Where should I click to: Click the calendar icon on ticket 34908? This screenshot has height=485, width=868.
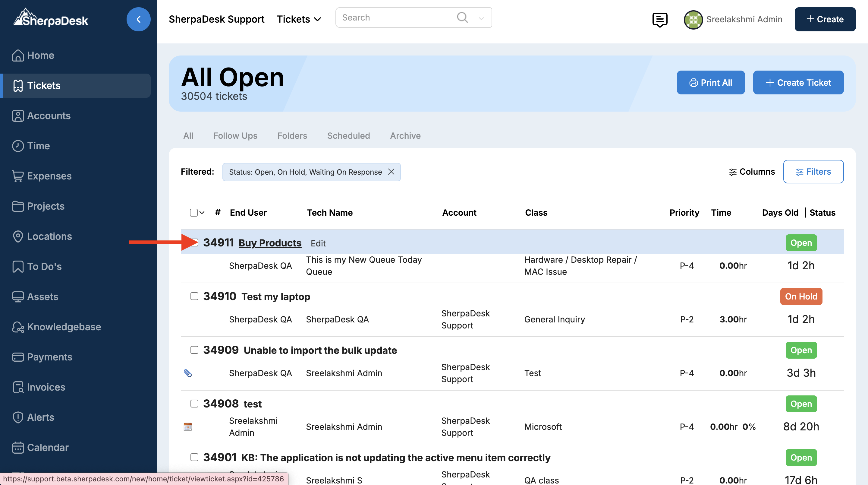coord(188,427)
